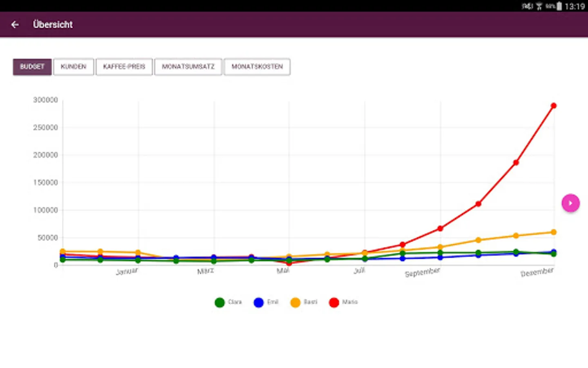Click the 150000 axis label
Screen dimensions: 588x368
[x=45, y=183]
